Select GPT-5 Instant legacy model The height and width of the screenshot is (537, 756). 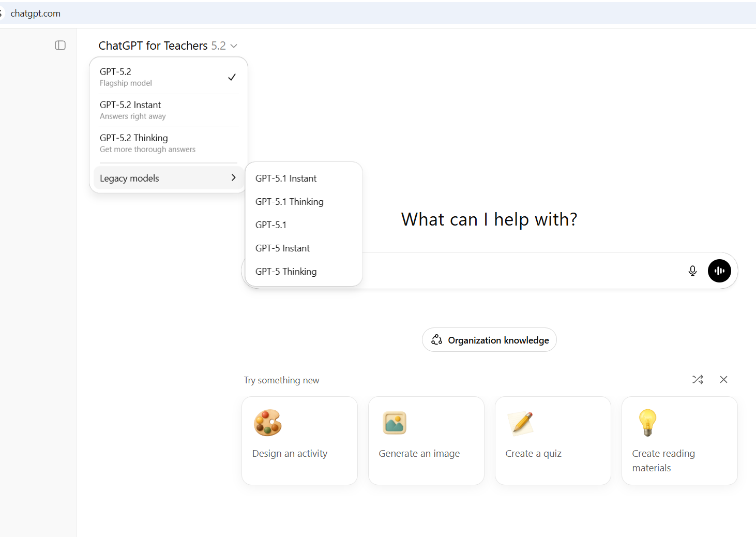[x=304, y=248]
